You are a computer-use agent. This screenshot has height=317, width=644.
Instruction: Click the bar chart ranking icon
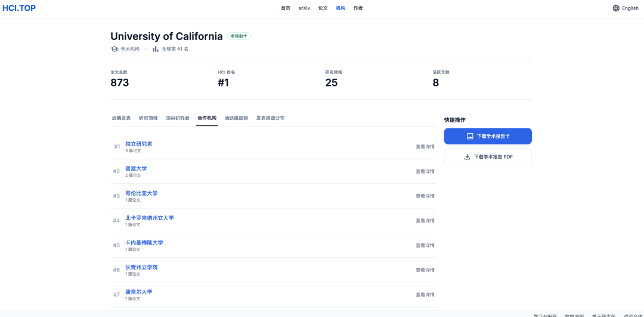point(156,49)
